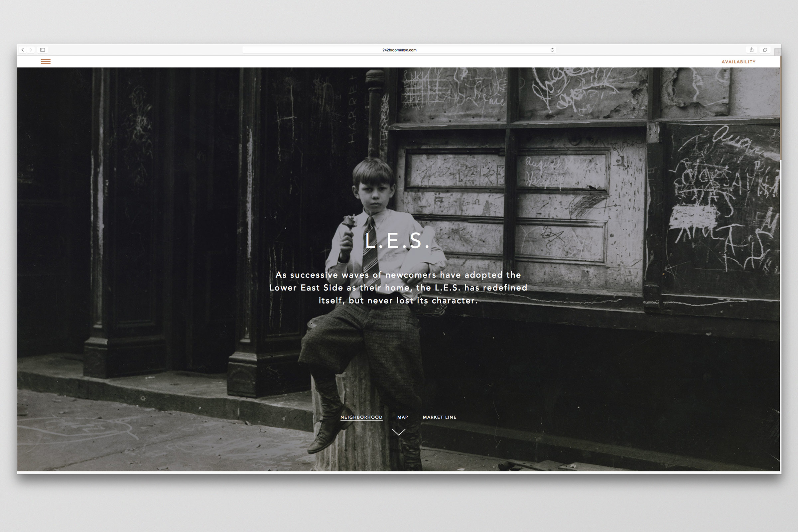The width and height of the screenshot is (798, 532).
Task: Click the down chevron below tabs
Action: pyautogui.click(x=399, y=432)
